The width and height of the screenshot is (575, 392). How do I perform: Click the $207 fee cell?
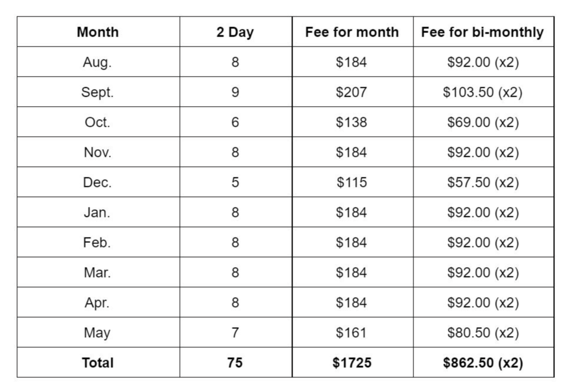(351, 92)
